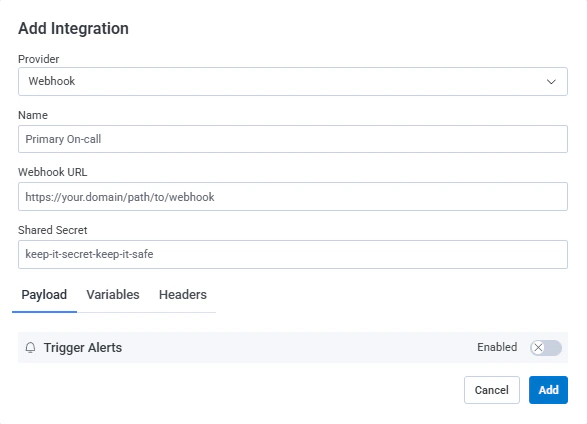587x424 pixels.
Task: Select the Shared Secret input box
Action: [x=293, y=254]
